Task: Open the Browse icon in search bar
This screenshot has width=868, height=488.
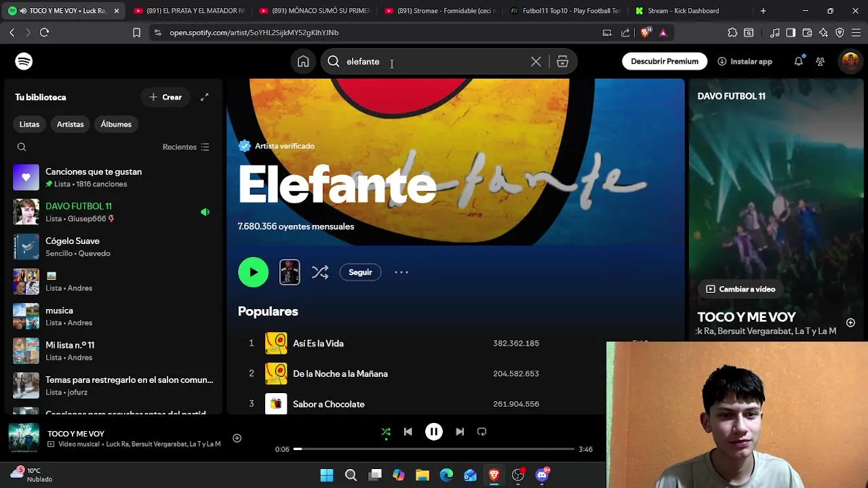Action: pyautogui.click(x=562, y=62)
